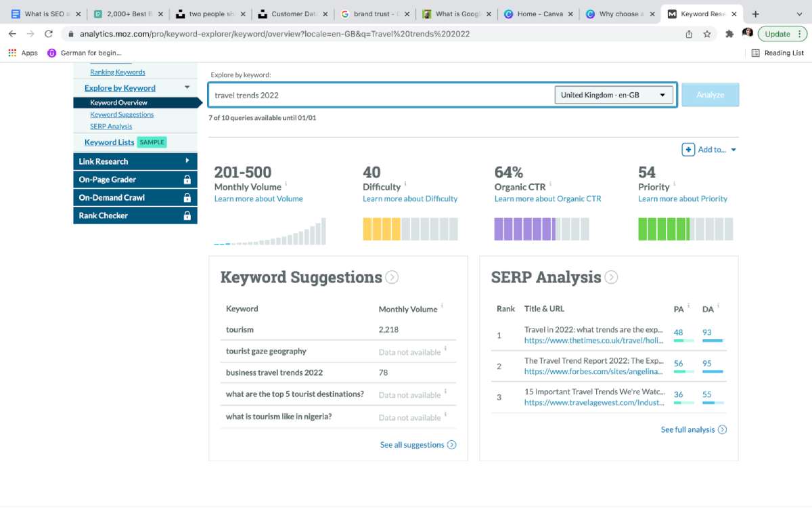812x508 pixels.
Task: Click See full analysis link
Action: click(x=694, y=429)
